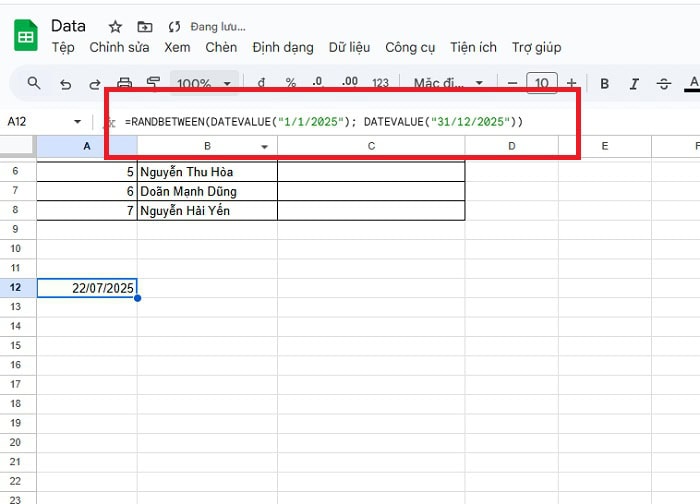Undo the last action
The image size is (700, 504).
[65, 83]
